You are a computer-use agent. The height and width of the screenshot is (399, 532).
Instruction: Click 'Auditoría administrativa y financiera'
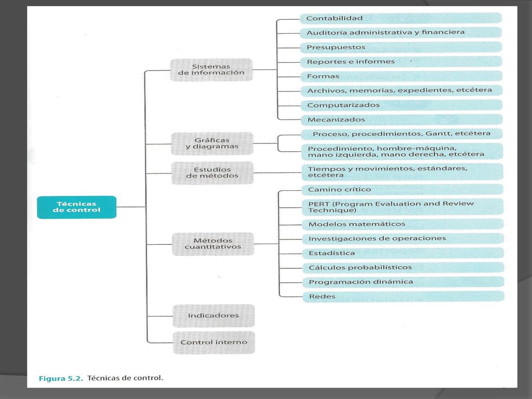[x=401, y=33]
